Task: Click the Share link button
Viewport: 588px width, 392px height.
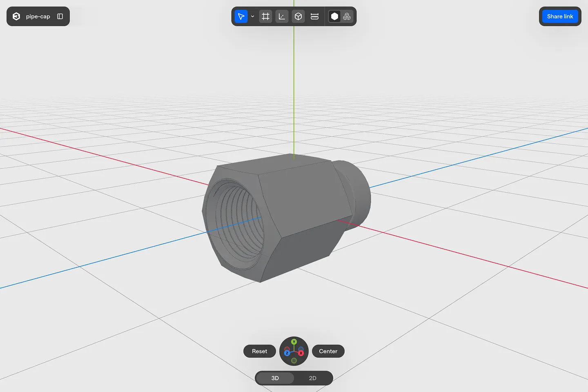Action: coord(560,16)
